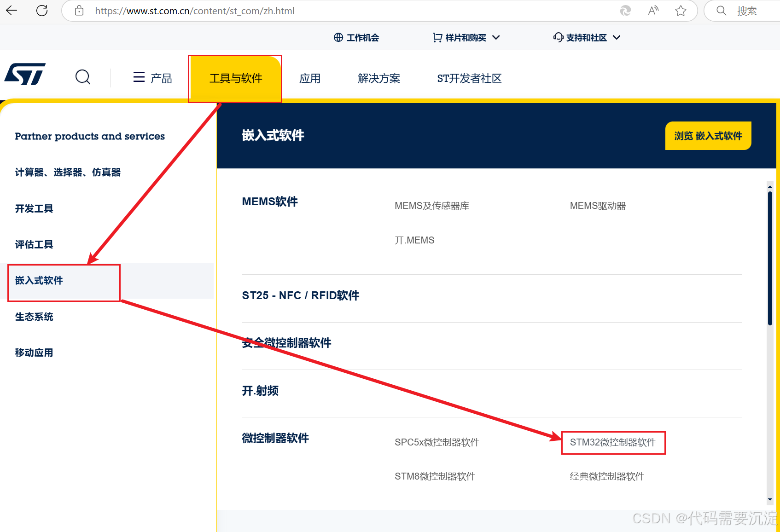Viewport: 780px width, 532px height.
Task: Select 移动应用 in sidebar
Action: pos(34,353)
